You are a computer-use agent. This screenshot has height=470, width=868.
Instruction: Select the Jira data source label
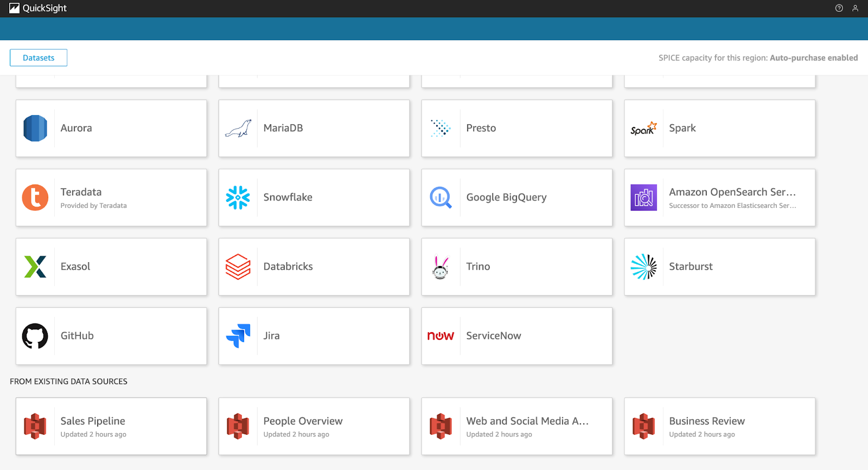[272, 336]
